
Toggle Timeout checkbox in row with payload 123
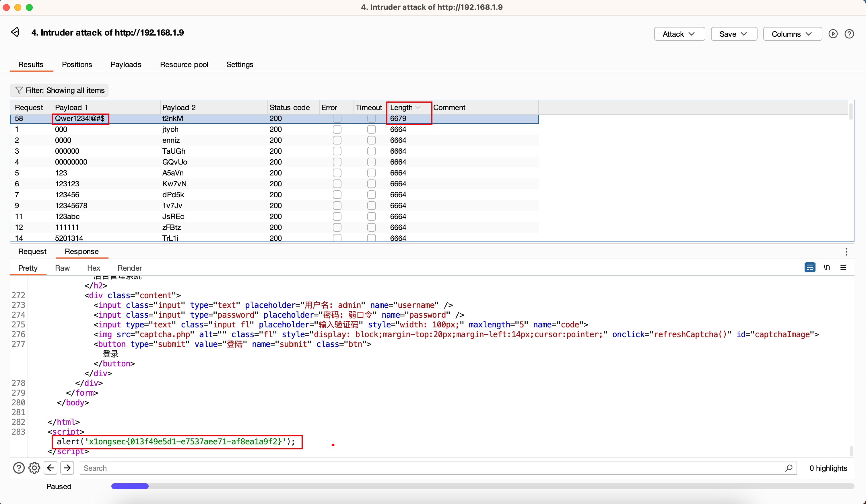pos(372,173)
